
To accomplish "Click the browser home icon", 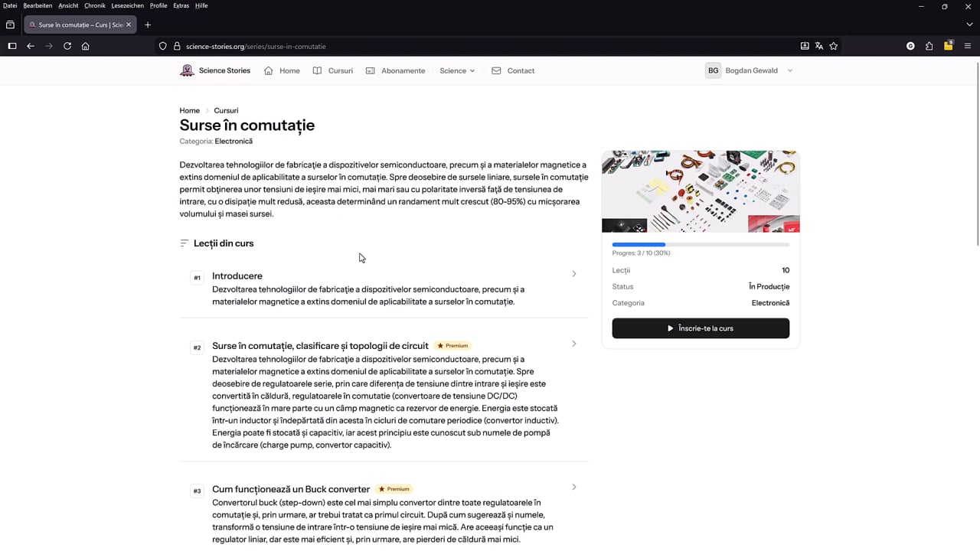I will 86,46.
